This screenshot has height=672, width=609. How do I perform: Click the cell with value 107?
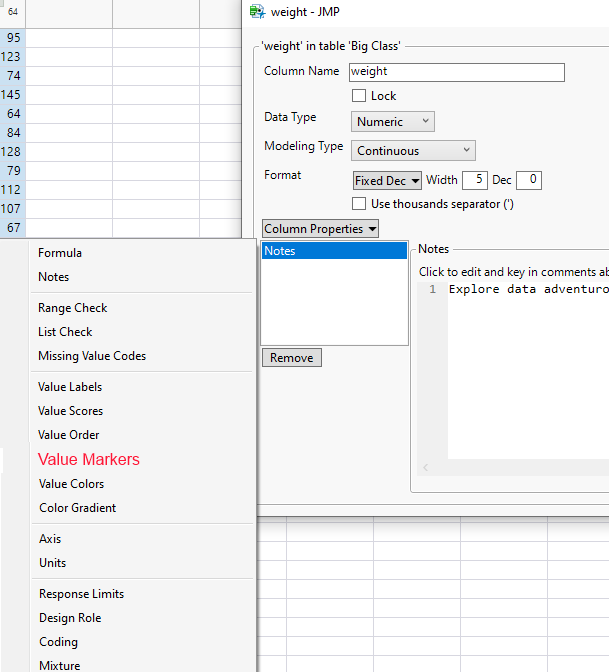tap(13, 208)
